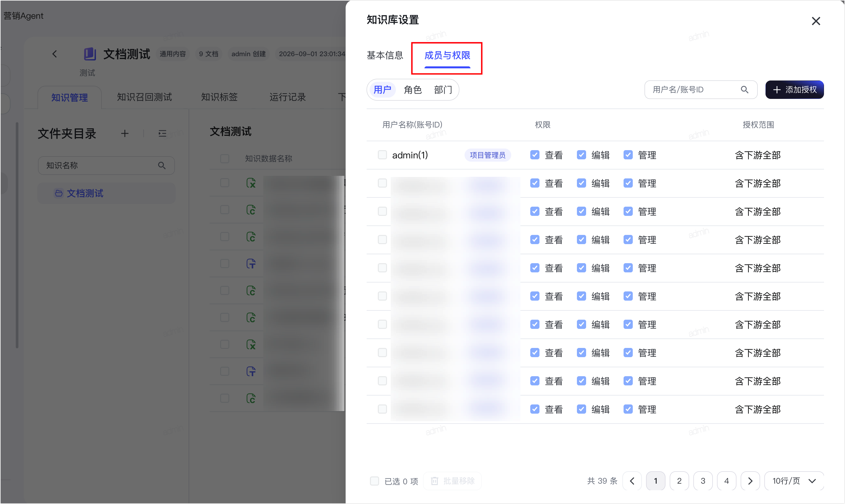Go to next page arrow
The width and height of the screenshot is (845, 504).
tap(750, 481)
